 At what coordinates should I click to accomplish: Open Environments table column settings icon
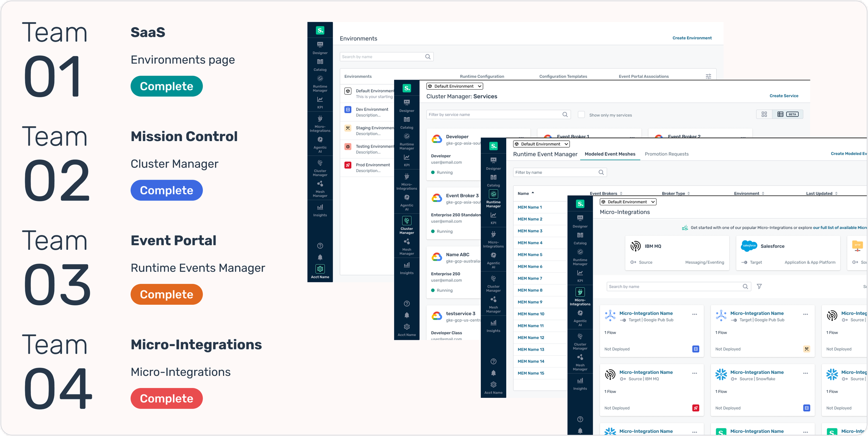(x=708, y=76)
